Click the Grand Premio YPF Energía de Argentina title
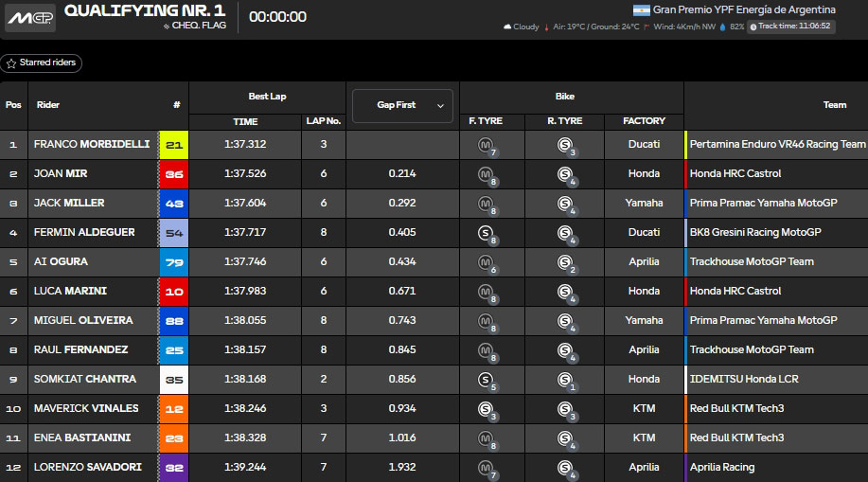The width and height of the screenshot is (868, 482). (x=744, y=9)
